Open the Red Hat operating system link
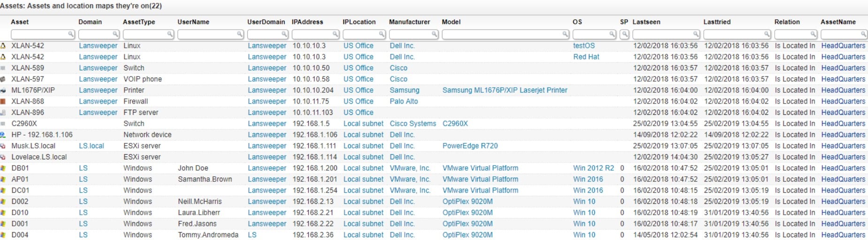This screenshot has width=868, height=240. [586, 57]
